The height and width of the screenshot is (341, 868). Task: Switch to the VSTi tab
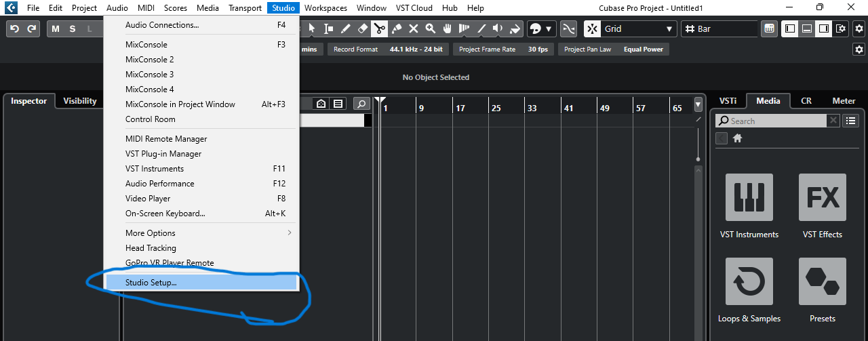(728, 101)
